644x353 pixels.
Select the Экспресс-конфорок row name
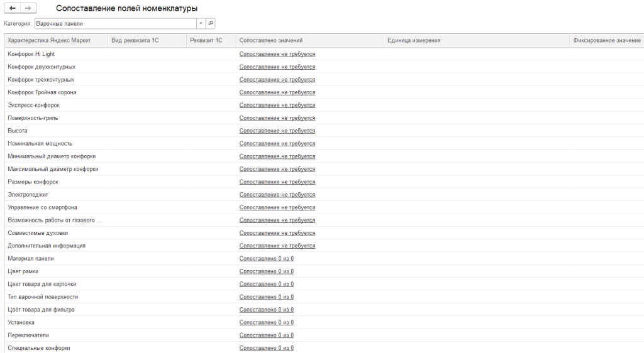point(34,105)
